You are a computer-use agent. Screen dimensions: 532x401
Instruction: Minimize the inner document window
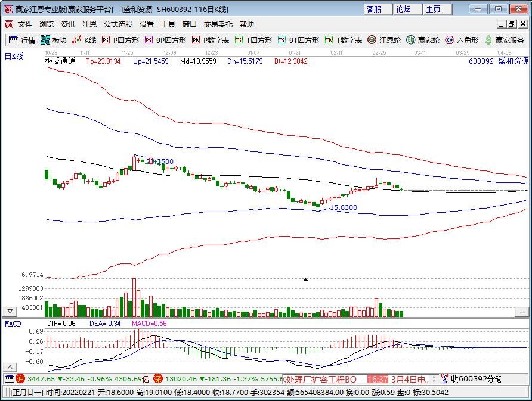502,24
